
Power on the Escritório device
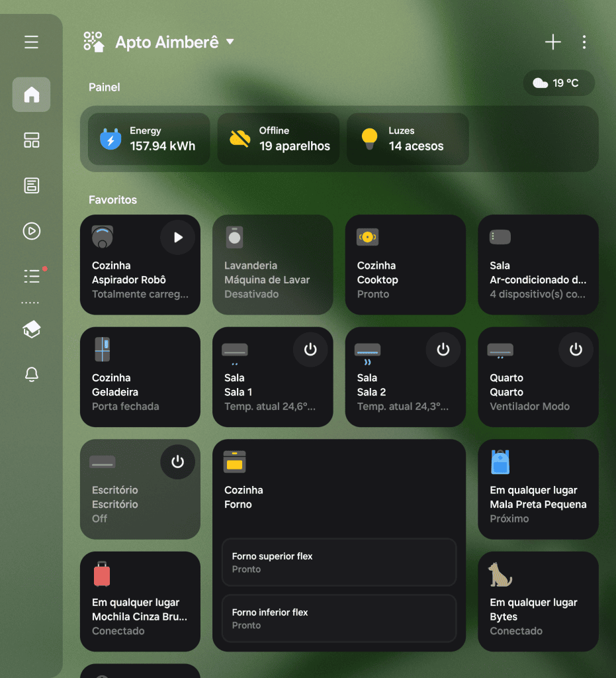pyautogui.click(x=177, y=462)
